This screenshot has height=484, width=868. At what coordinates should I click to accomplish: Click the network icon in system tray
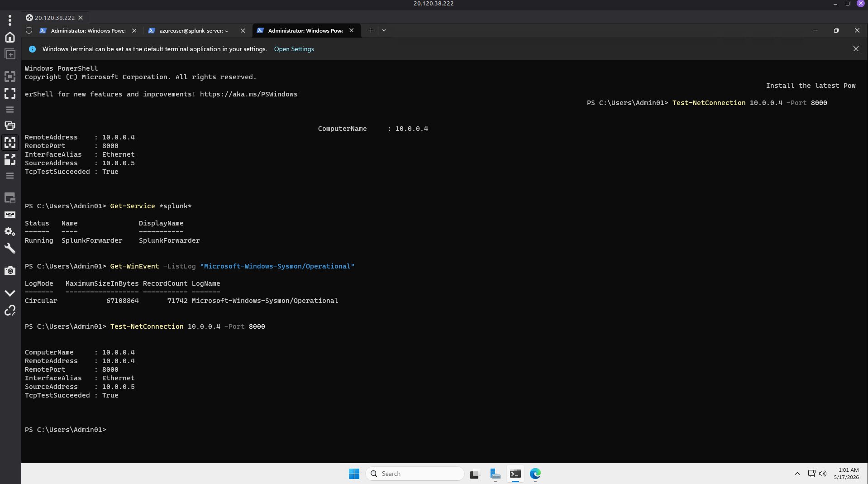[x=811, y=474]
